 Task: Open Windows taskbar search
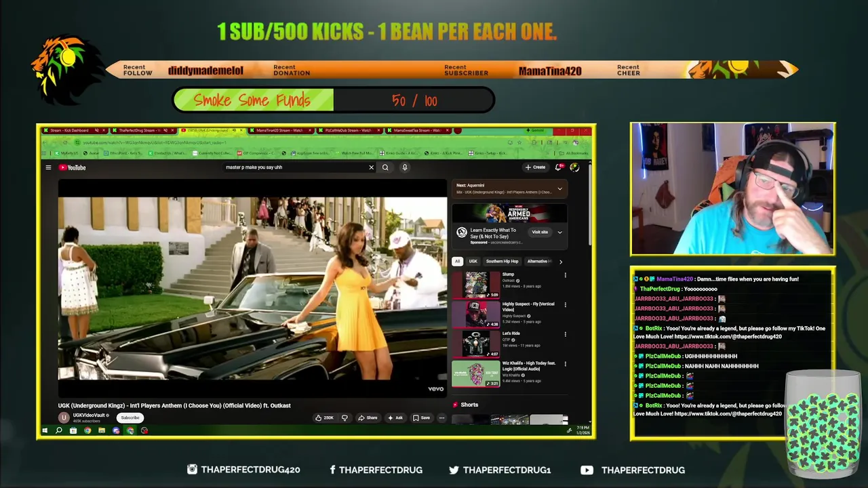[x=59, y=430]
